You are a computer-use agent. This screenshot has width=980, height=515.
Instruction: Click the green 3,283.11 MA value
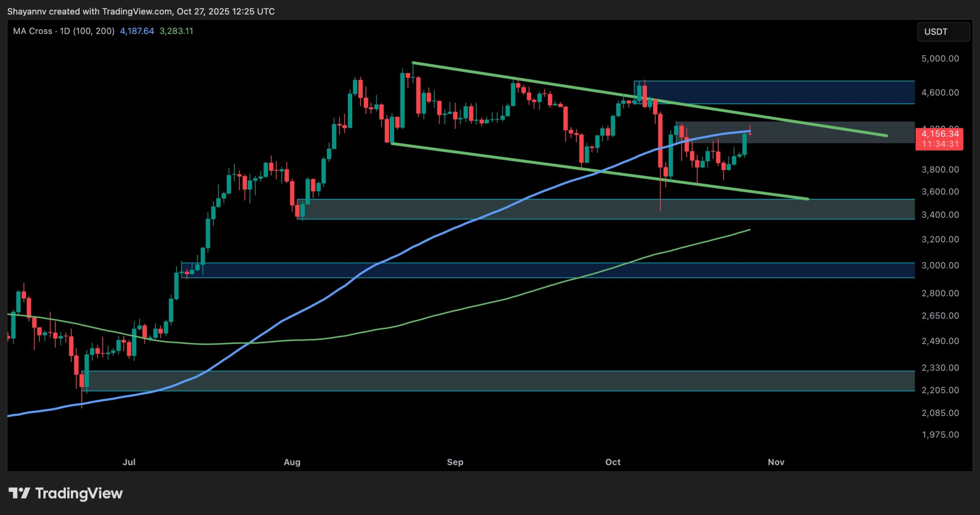[x=176, y=31]
